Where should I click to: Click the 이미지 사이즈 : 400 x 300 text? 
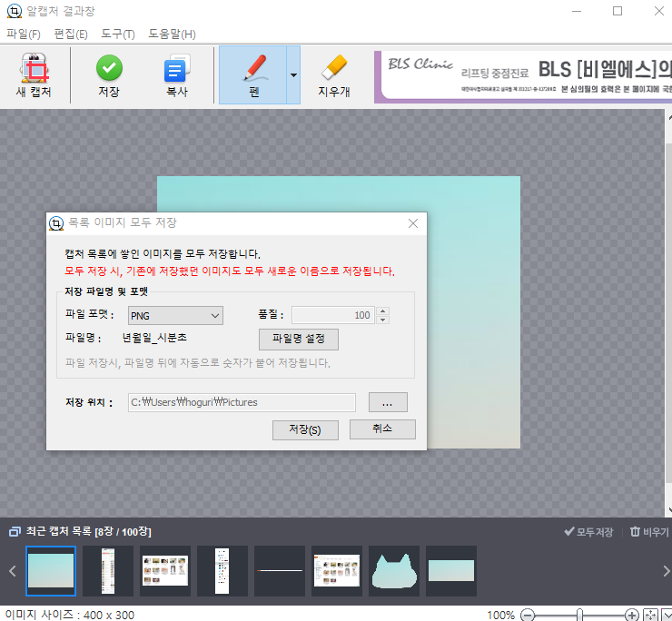[x=70, y=615]
